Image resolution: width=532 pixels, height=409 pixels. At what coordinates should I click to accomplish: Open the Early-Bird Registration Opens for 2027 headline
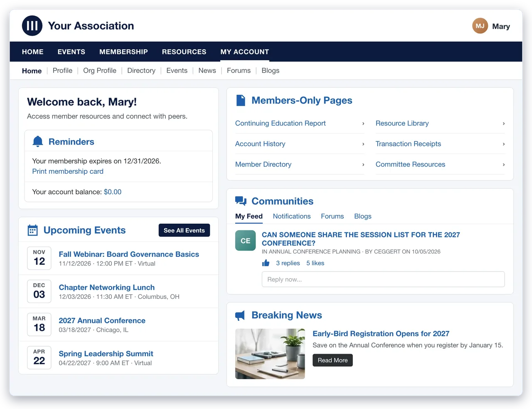tap(381, 334)
